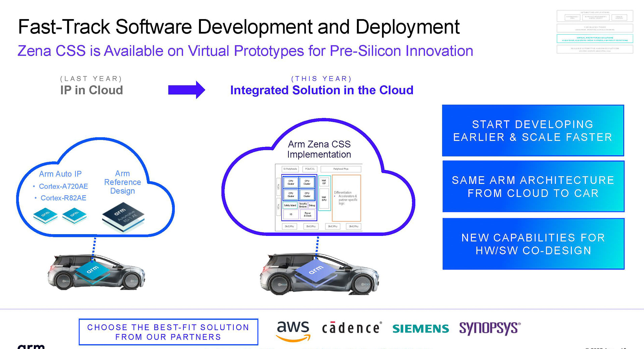Screen dimensions: 644x349
Task: Select the IO Peripherals block
Action: (x=290, y=169)
